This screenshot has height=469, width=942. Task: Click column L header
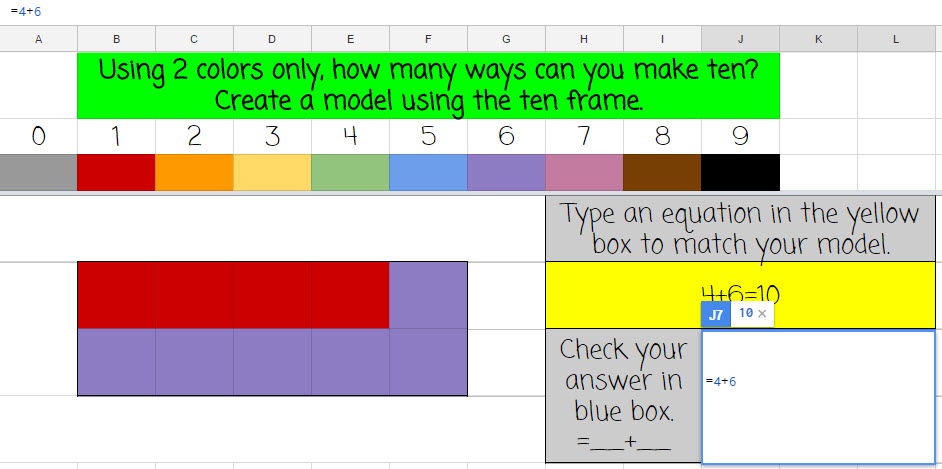point(896,39)
